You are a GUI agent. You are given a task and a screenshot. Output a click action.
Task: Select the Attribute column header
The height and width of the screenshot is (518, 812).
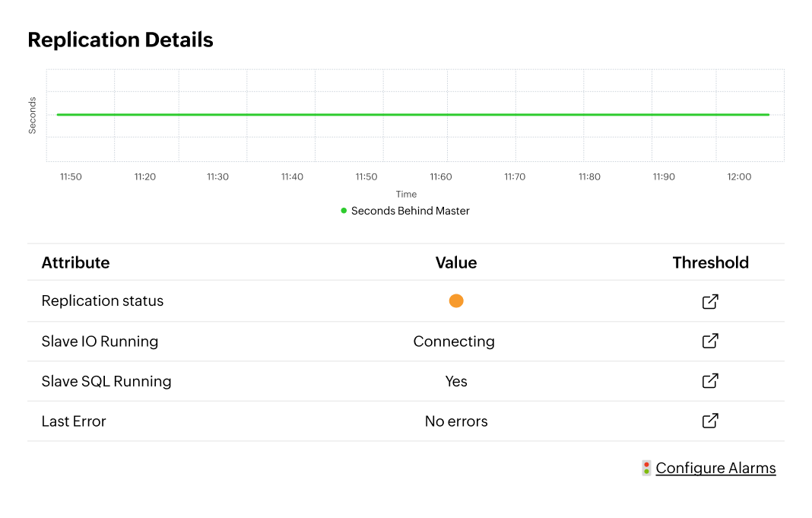click(75, 262)
